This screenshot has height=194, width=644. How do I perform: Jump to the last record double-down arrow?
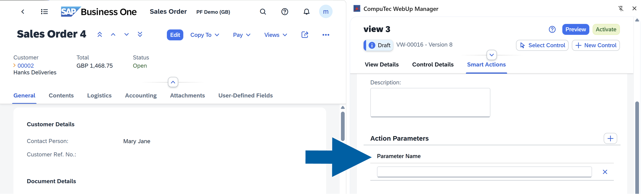[140, 35]
